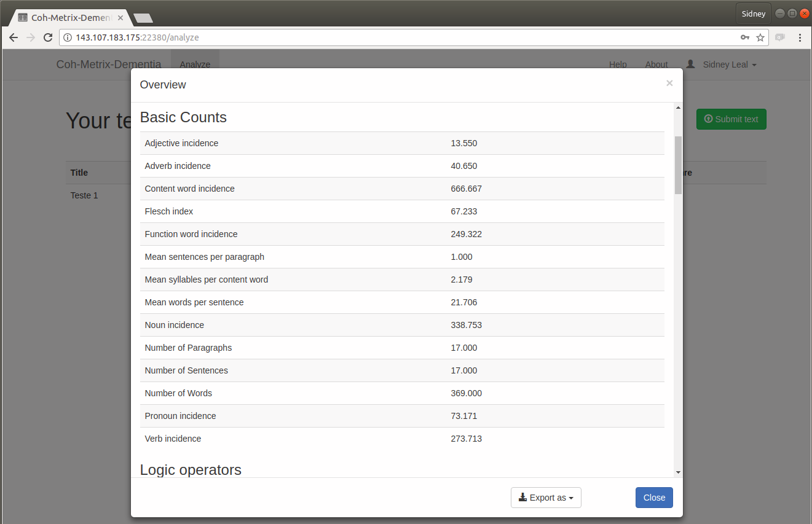Open the Sidney Leal user dropdown
Viewport: 812px width, 524px height.
point(730,65)
